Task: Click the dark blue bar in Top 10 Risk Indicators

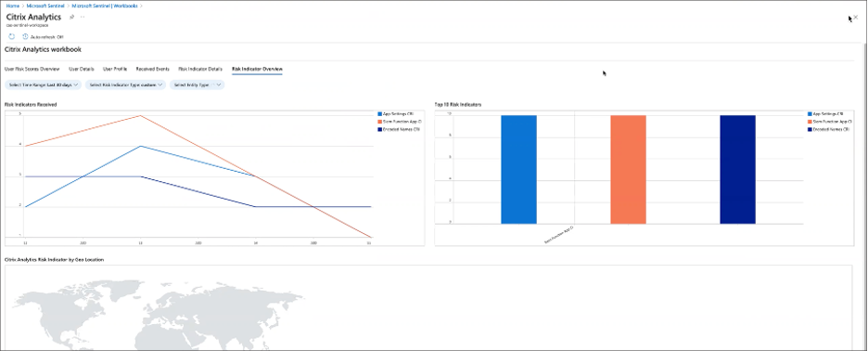Action: point(738,170)
